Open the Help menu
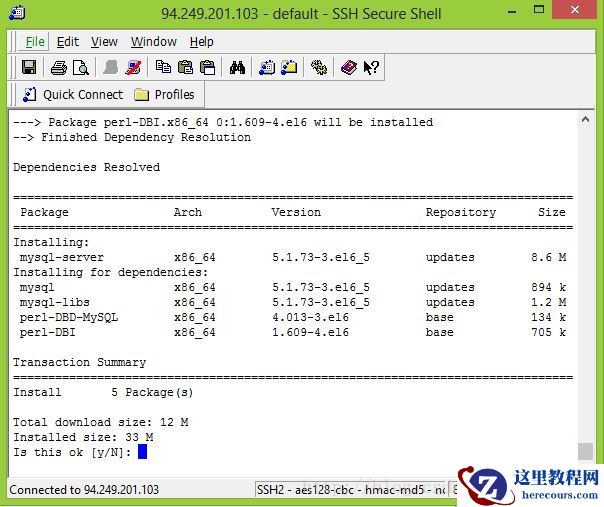 201,42
